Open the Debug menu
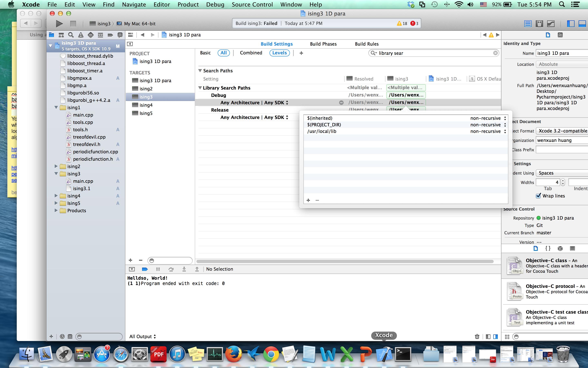The image size is (588, 368). tap(215, 4)
